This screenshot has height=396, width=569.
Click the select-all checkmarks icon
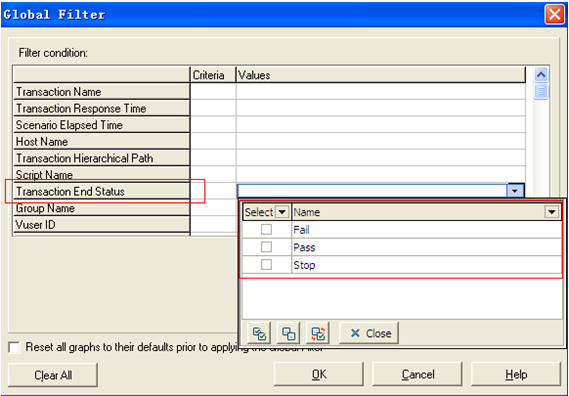pos(259,333)
